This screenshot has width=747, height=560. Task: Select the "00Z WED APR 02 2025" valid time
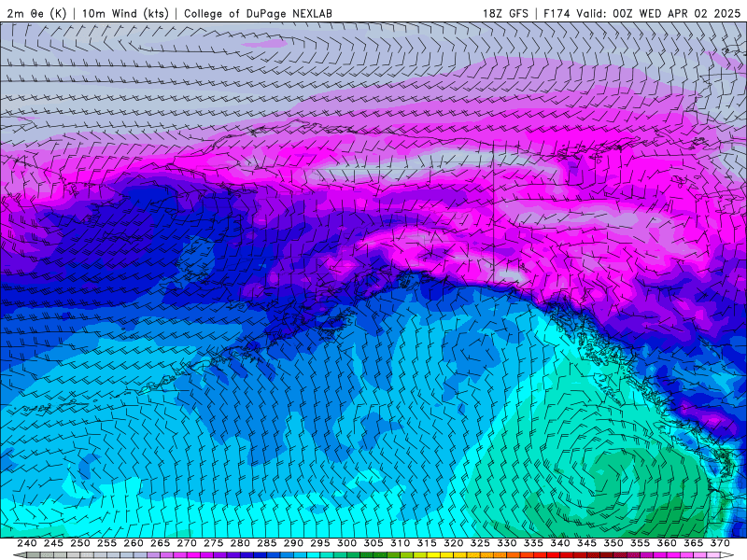click(x=676, y=13)
